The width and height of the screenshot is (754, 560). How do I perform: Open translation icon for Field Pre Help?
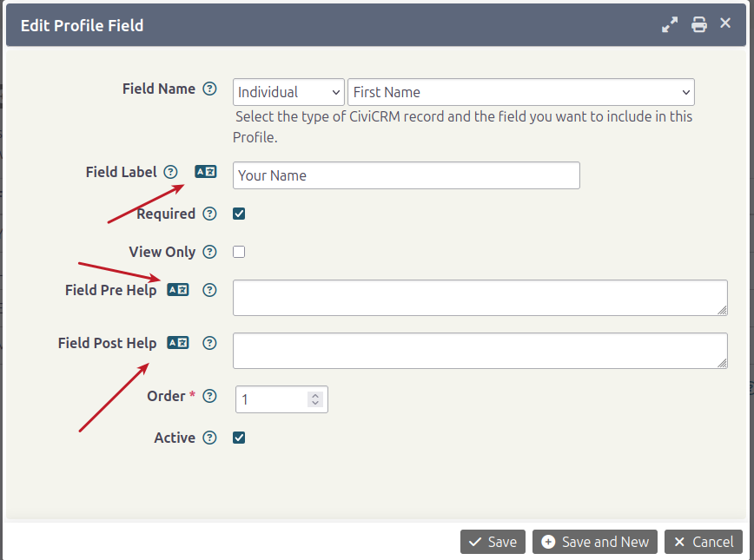click(x=177, y=290)
